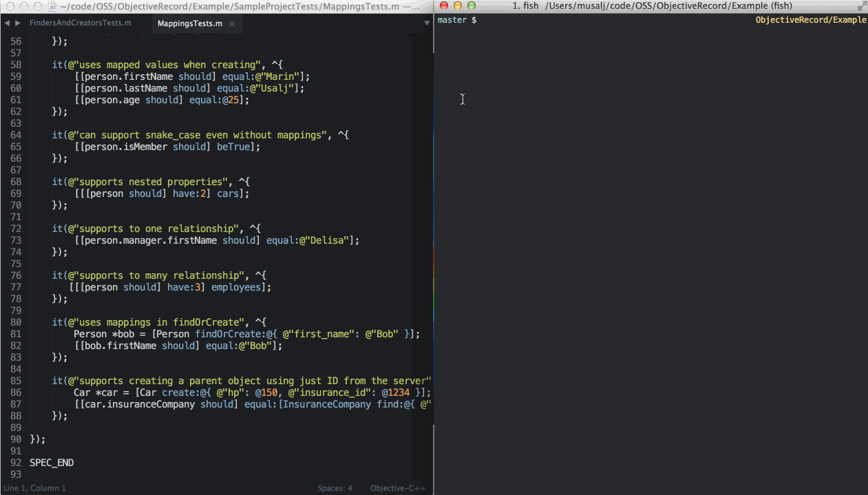This screenshot has width=868, height=495.
Task: Close the MappingsTests.m tab with its X
Action: [x=232, y=23]
